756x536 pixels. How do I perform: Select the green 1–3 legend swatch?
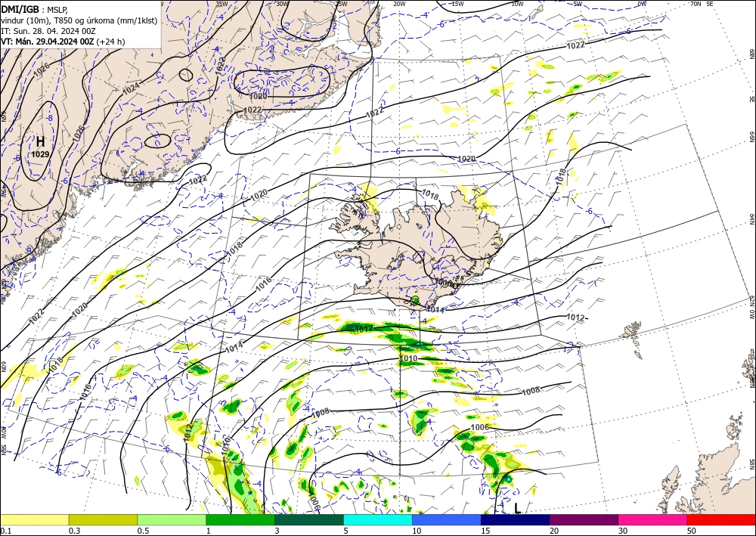240,519
